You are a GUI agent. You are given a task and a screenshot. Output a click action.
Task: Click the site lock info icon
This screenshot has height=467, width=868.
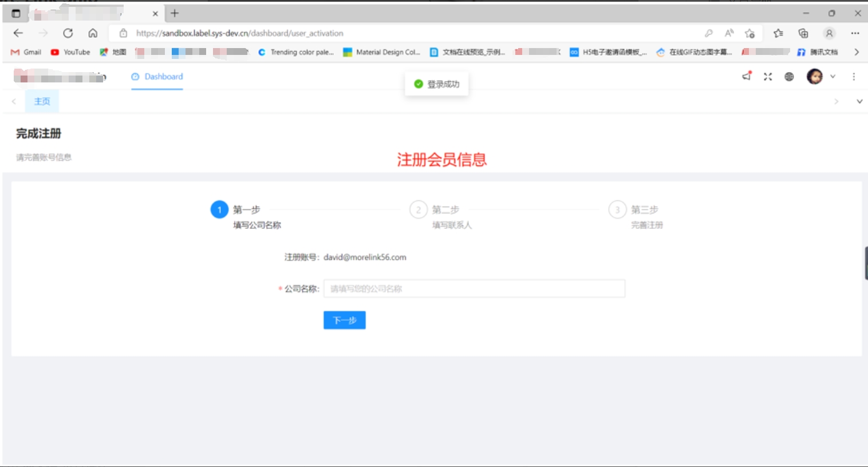tap(123, 33)
